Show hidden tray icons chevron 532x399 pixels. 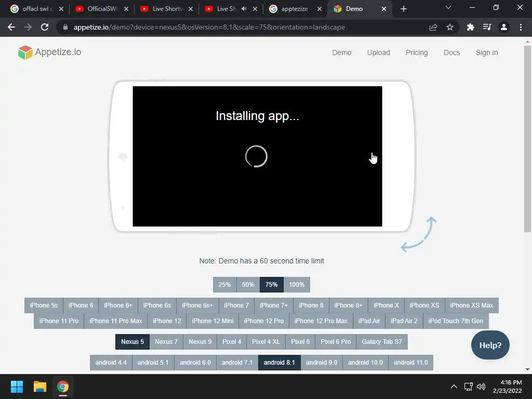click(454, 387)
